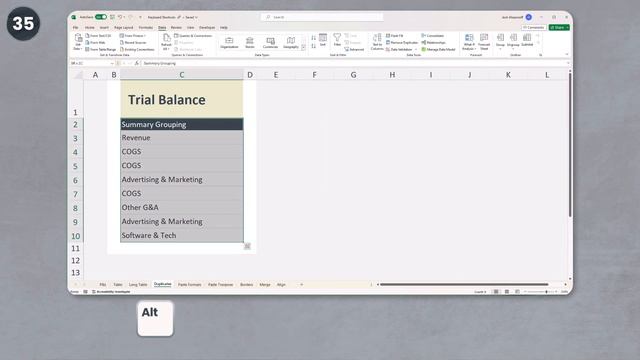The image size is (640, 360).
Task: Open Recent Sources
Action: coord(133,42)
